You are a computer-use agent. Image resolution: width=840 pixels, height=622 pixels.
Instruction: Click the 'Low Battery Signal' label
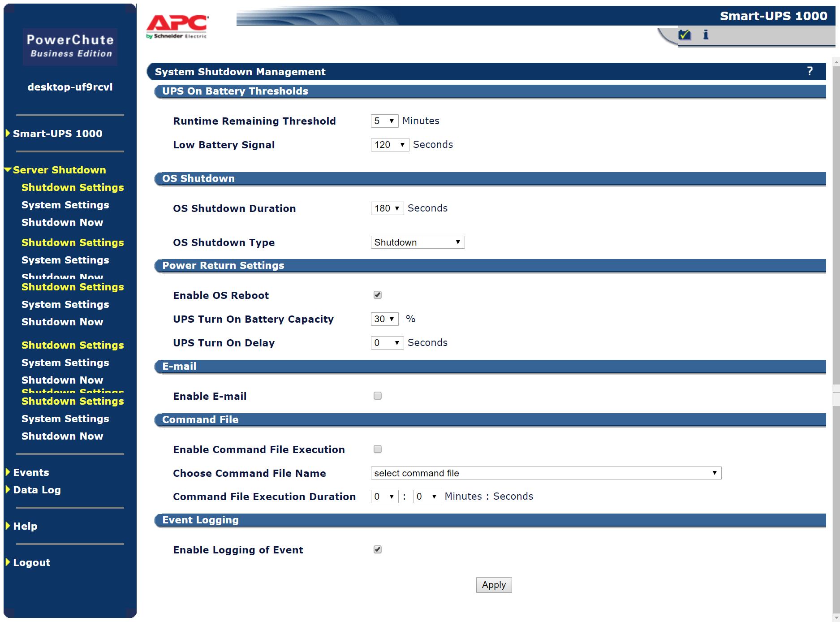point(224,145)
